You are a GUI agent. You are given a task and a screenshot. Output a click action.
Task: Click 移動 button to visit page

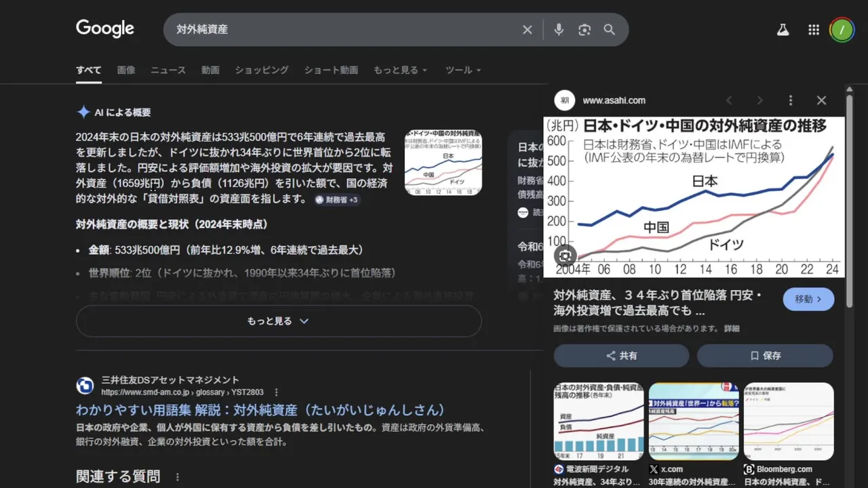pyautogui.click(x=808, y=299)
